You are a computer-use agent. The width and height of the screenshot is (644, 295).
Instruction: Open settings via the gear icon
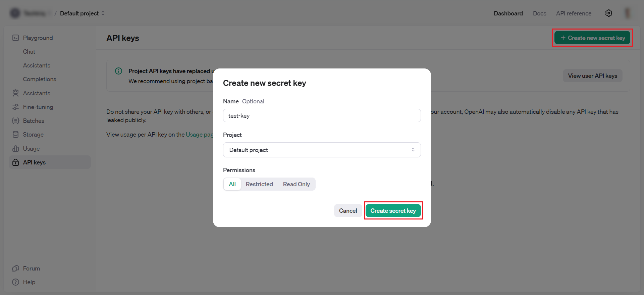pos(608,13)
